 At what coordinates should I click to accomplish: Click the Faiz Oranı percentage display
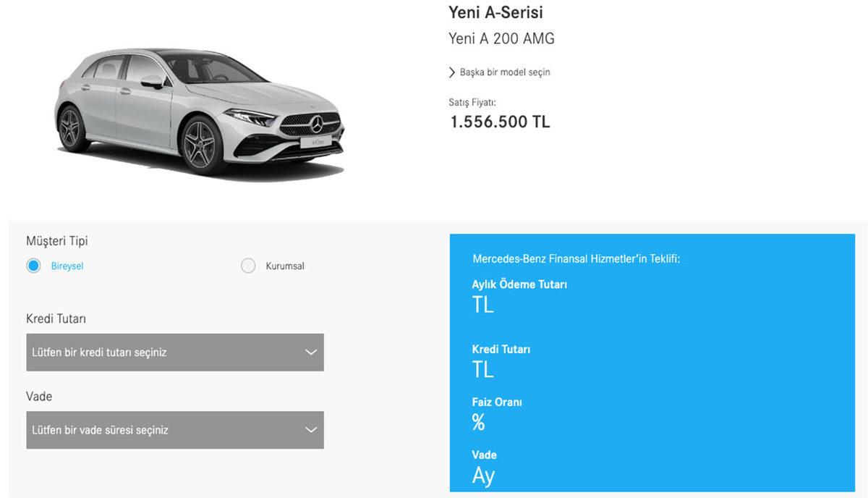478,421
